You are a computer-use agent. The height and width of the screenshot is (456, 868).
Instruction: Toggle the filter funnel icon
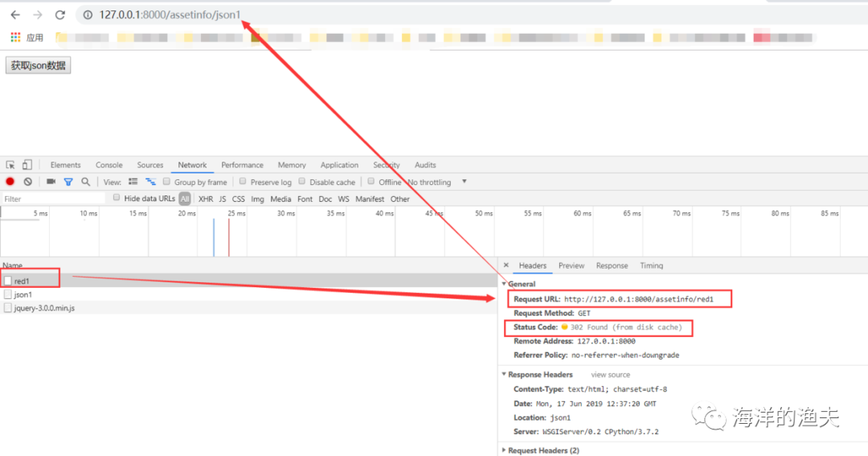pos(68,182)
